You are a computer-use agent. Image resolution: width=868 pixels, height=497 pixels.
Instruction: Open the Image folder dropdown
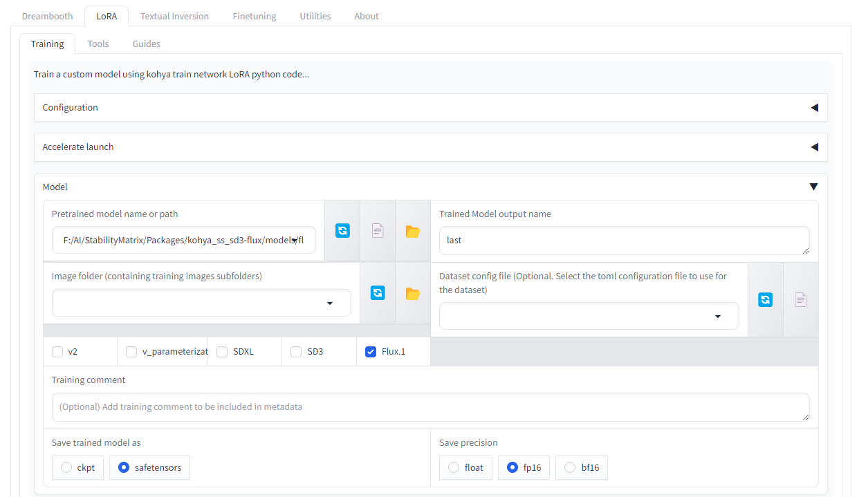201,303
